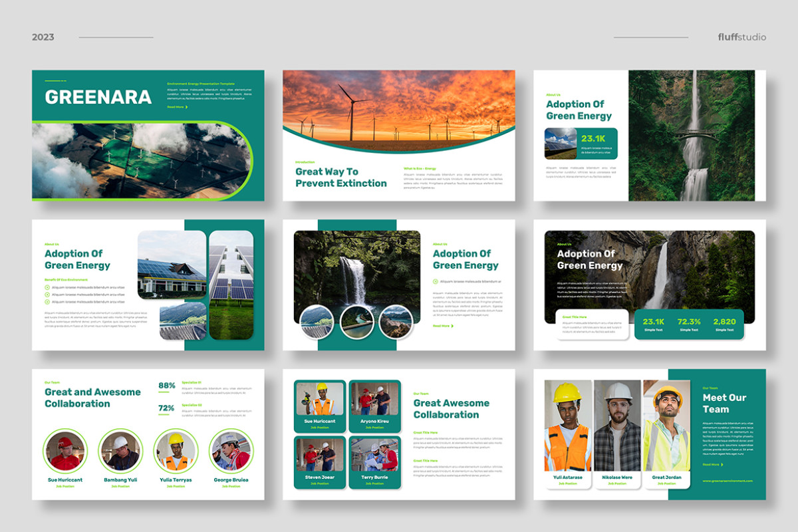Click the 2023 label in the top left corner
The height and width of the screenshot is (532, 798).
pos(43,37)
